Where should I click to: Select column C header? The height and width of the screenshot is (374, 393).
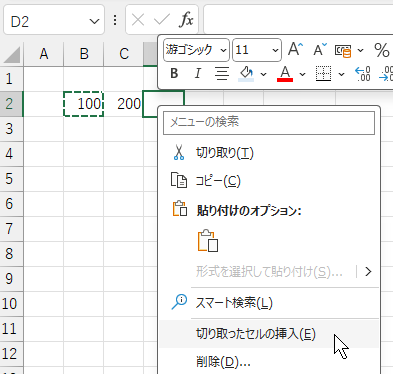[124, 54]
